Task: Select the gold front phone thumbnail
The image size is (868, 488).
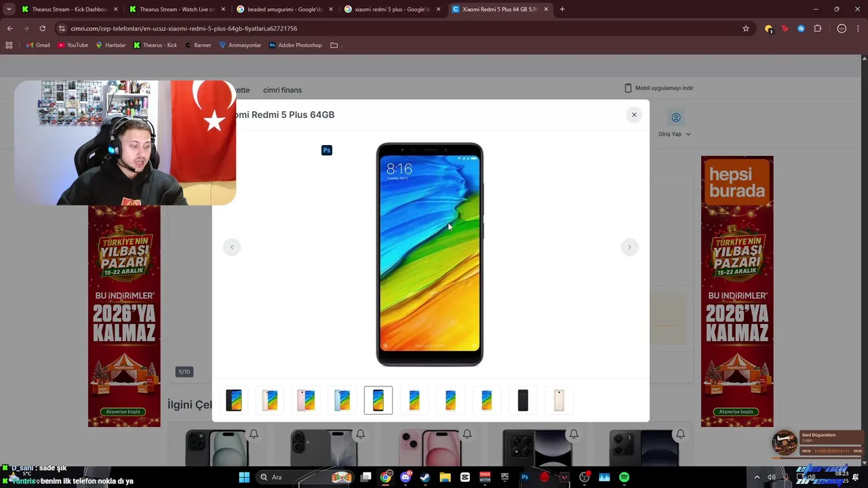Action: coord(270,400)
